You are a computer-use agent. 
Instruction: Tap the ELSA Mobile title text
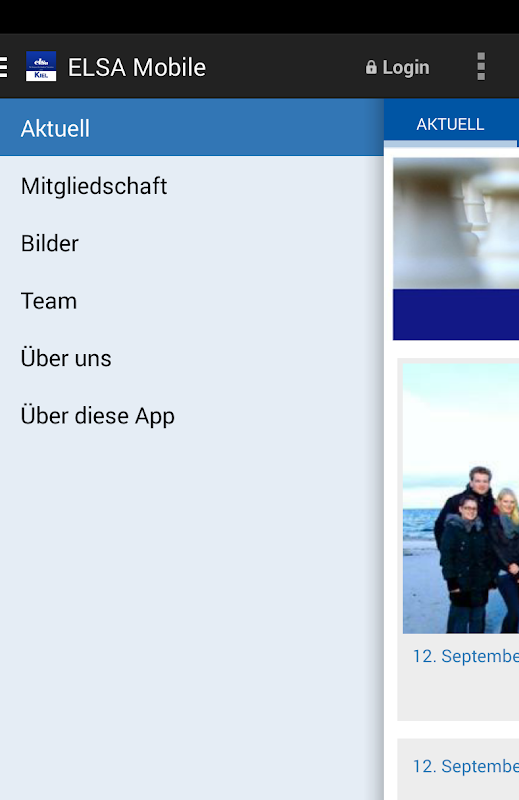137,67
